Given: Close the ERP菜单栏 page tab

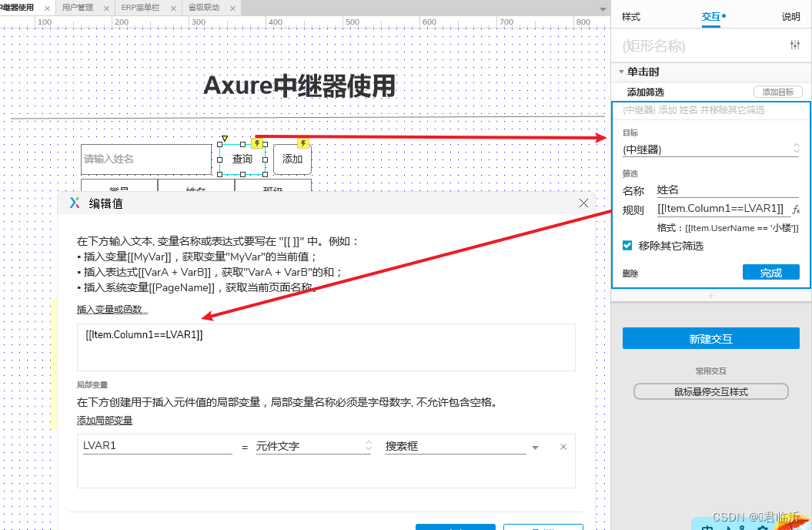Looking at the screenshot, I should 173,8.
